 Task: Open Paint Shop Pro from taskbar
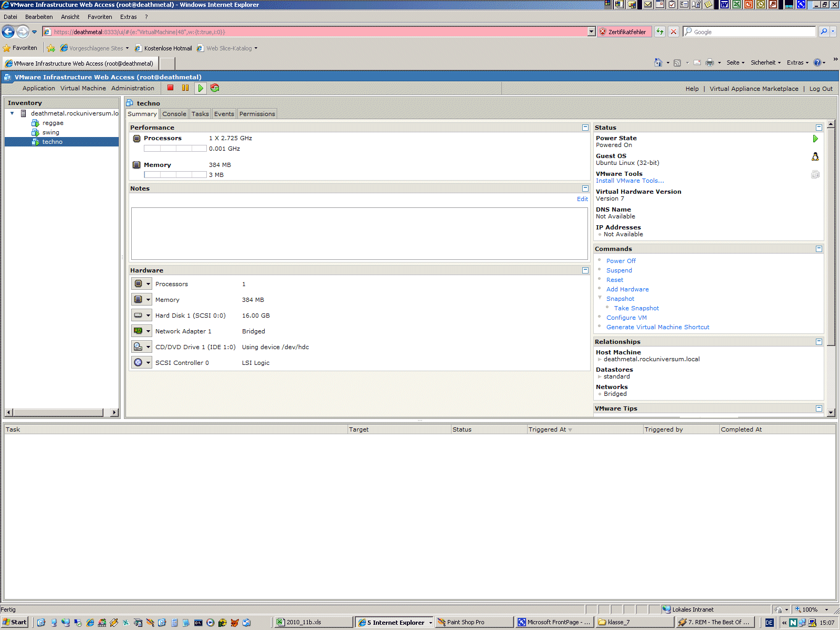click(475, 622)
